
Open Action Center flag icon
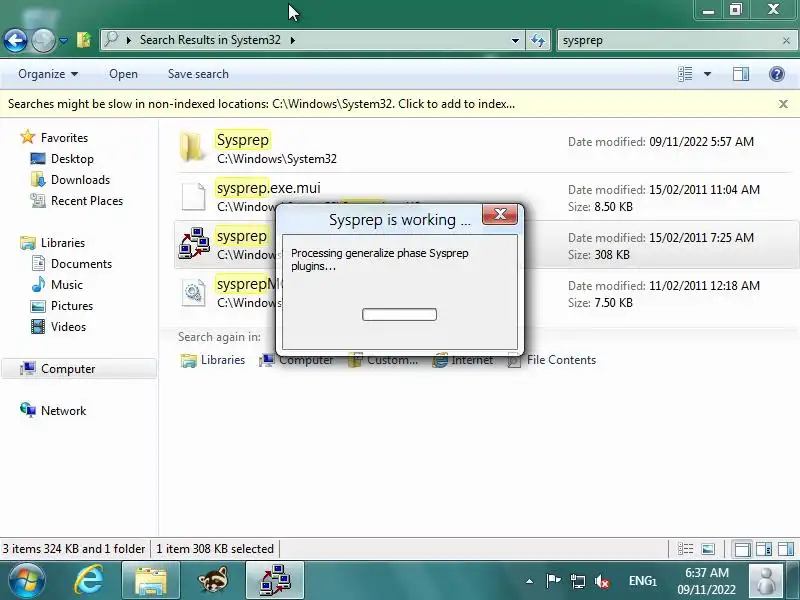(553, 581)
